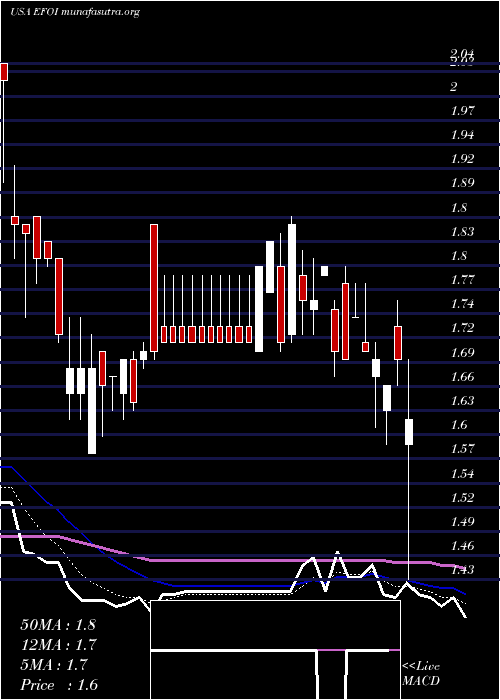Click the 1.66 price axis label
Viewport: 500px width, 700px height.
[462, 377]
